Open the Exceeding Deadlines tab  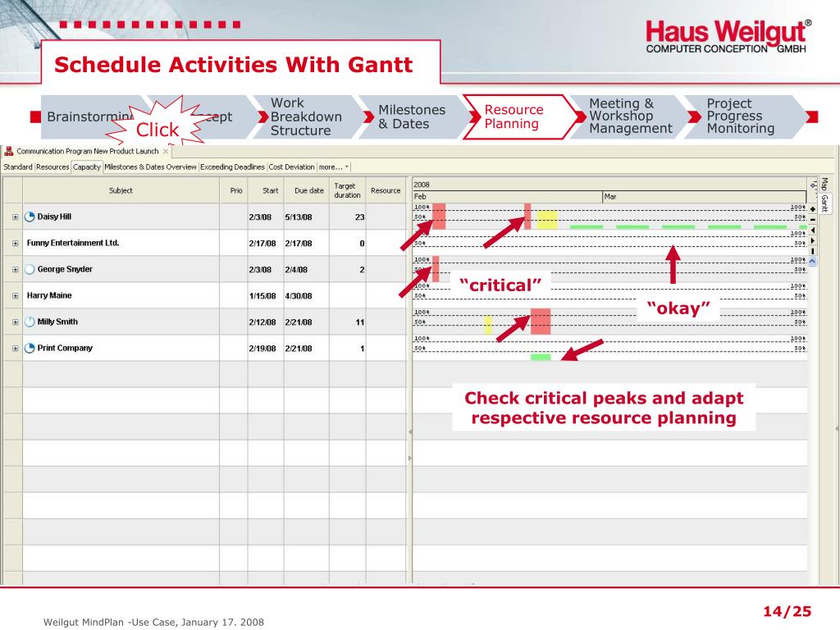232,167
